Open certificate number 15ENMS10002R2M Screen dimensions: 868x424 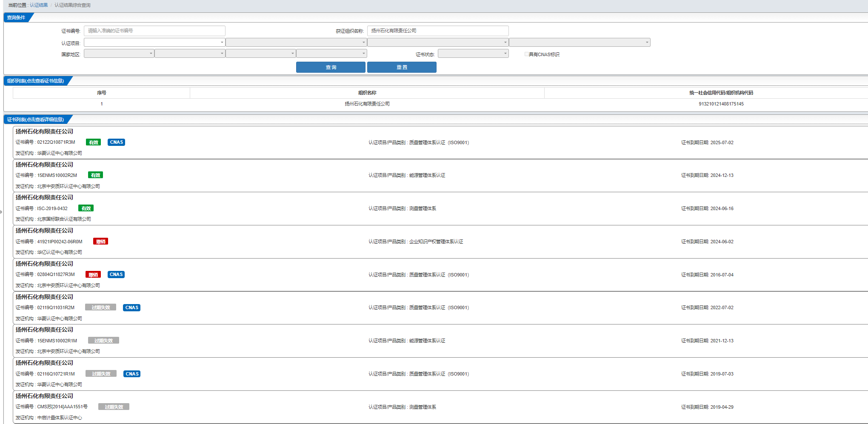[x=57, y=175]
